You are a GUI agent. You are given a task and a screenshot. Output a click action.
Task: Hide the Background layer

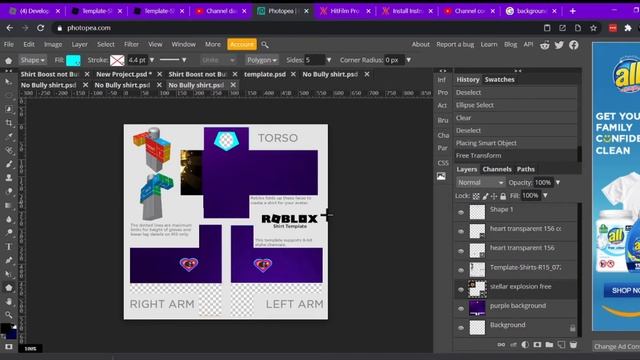461,328
